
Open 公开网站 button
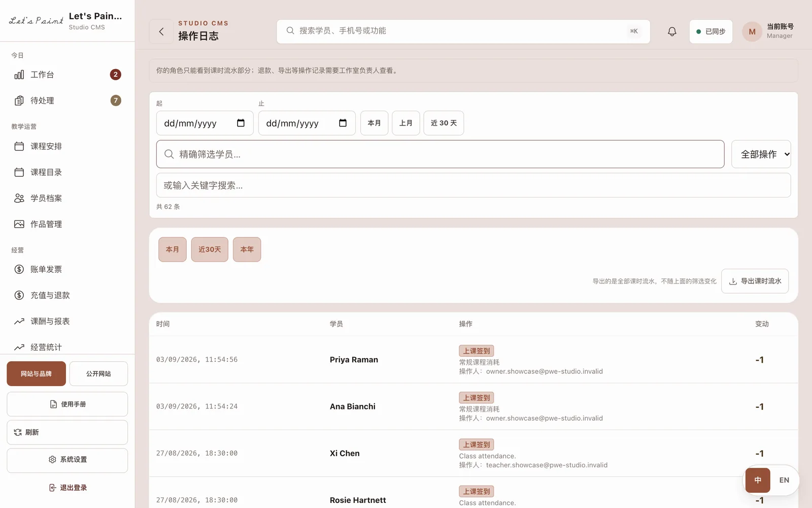pyautogui.click(x=98, y=373)
